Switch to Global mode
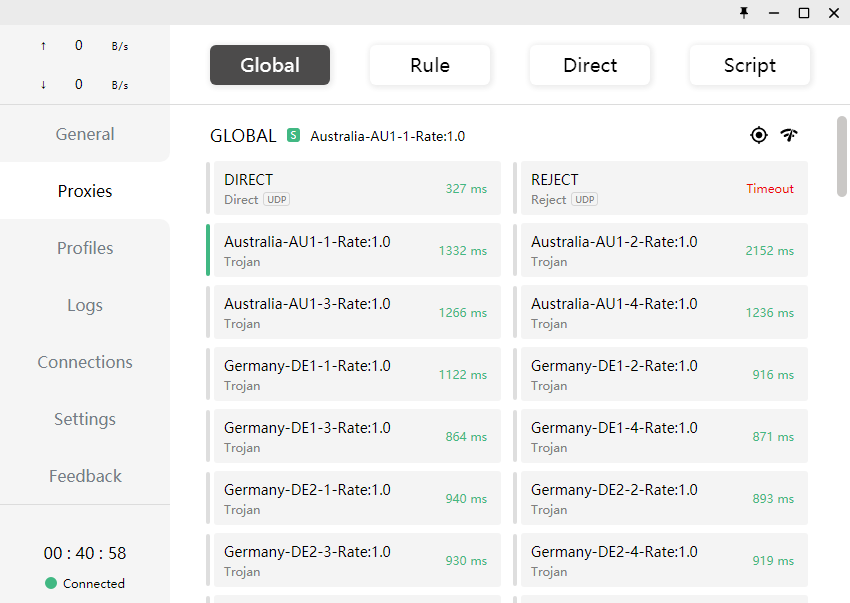Viewport: 850px width, 603px height. coord(270,65)
